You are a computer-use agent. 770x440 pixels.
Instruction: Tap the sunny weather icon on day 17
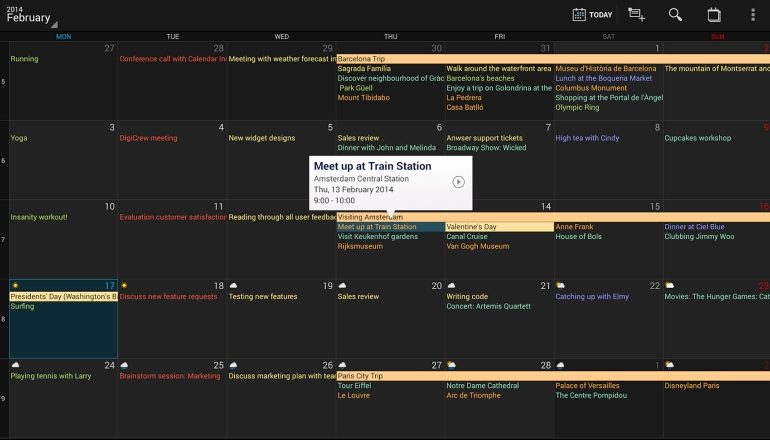[x=14, y=286]
